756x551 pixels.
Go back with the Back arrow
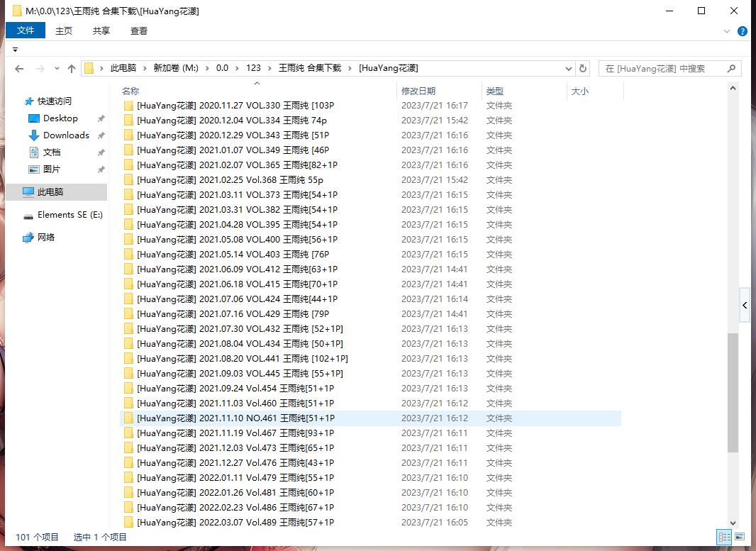[19, 69]
